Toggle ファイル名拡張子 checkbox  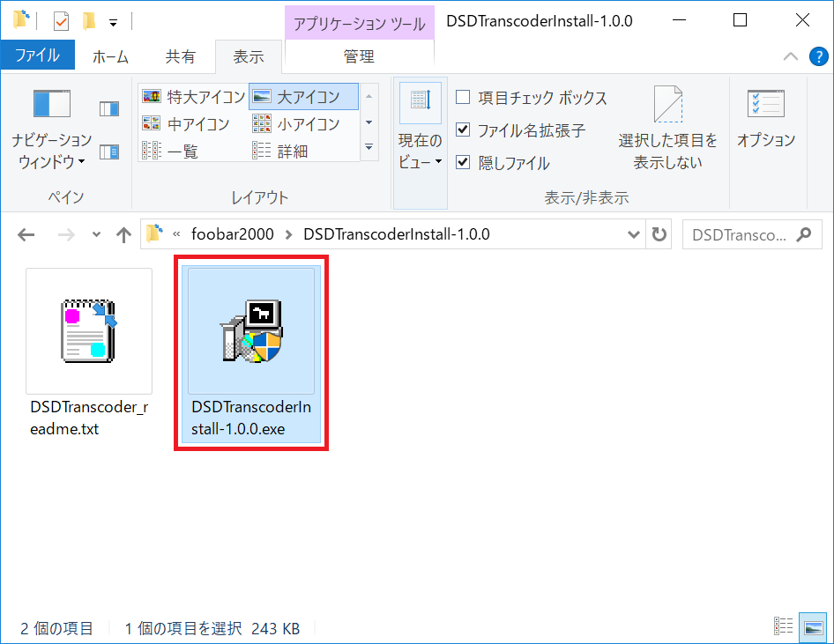(x=463, y=130)
